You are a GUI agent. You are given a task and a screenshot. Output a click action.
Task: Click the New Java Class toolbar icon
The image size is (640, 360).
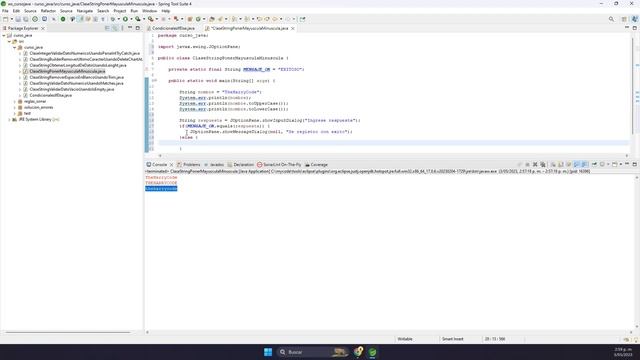tap(198, 19)
